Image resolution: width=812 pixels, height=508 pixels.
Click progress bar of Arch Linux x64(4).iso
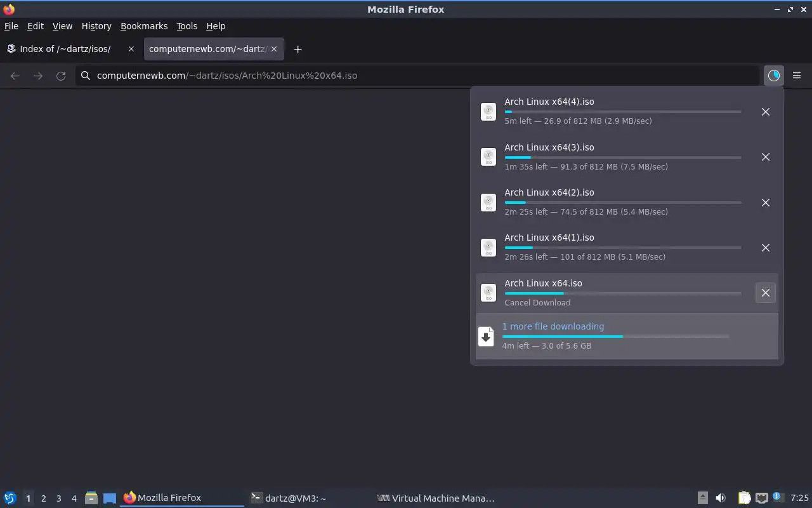[622, 112]
